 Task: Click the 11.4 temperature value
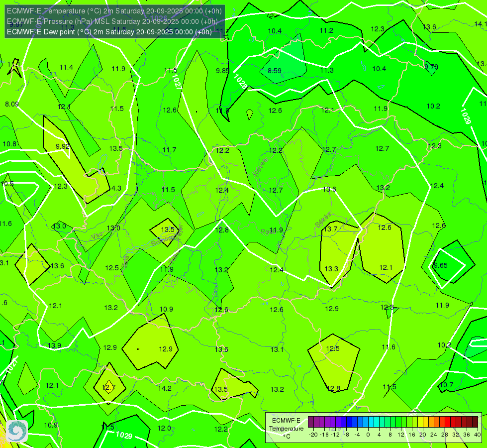click(66, 68)
